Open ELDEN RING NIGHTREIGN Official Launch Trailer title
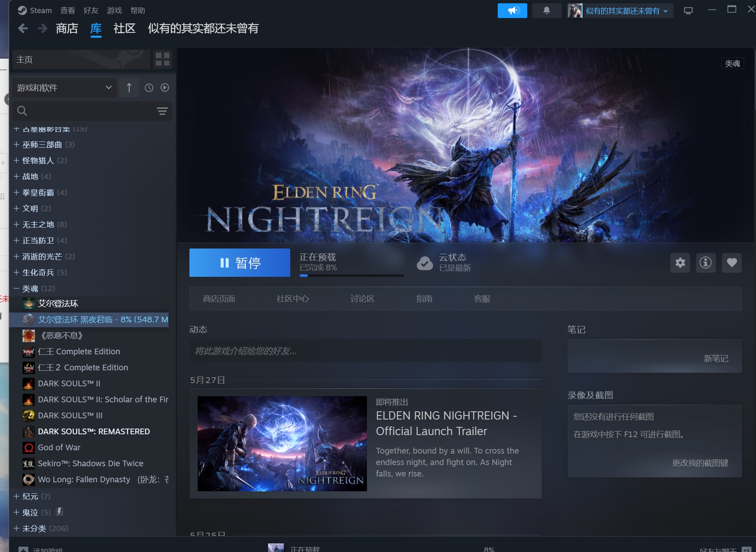The width and height of the screenshot is (756, 552). coord(446,423)
